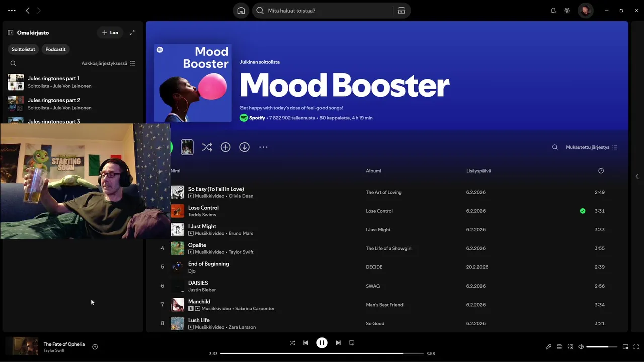This screenshot has height=362, width=644.
Task: Toggle shuffle in the player bar
Action: 292,343
